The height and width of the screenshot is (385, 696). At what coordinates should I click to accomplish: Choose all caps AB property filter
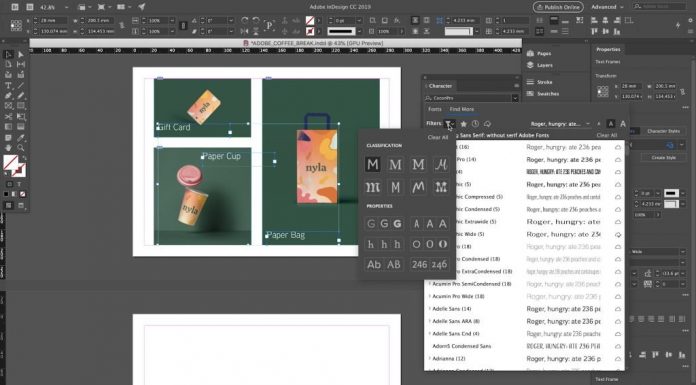pos(394,265)
